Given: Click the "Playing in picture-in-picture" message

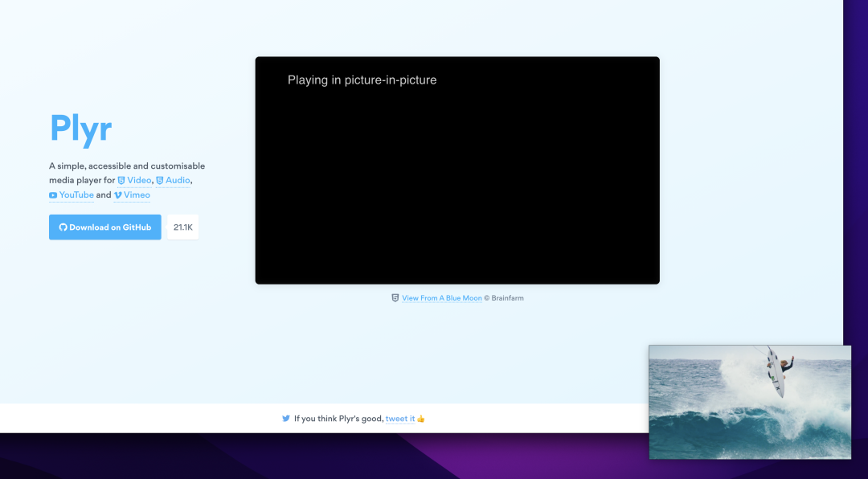Looking at the screenshot, I should click(x=362, y=80).
